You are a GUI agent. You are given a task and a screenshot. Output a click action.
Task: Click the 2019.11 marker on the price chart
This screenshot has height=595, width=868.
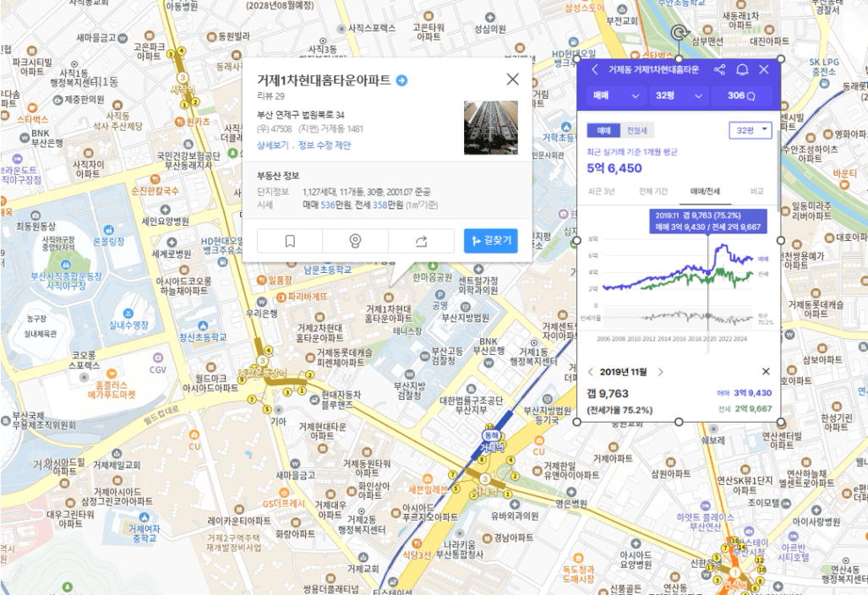click(x=708, y=272)
